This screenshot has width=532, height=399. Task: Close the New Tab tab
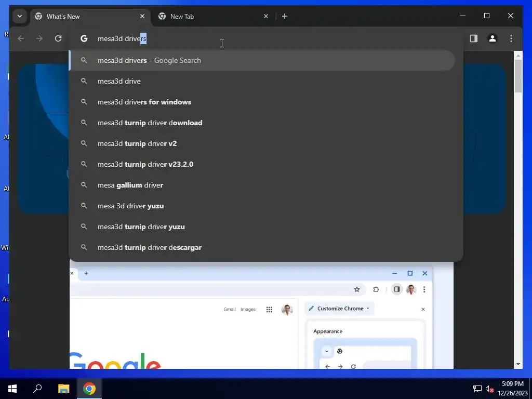266,16
